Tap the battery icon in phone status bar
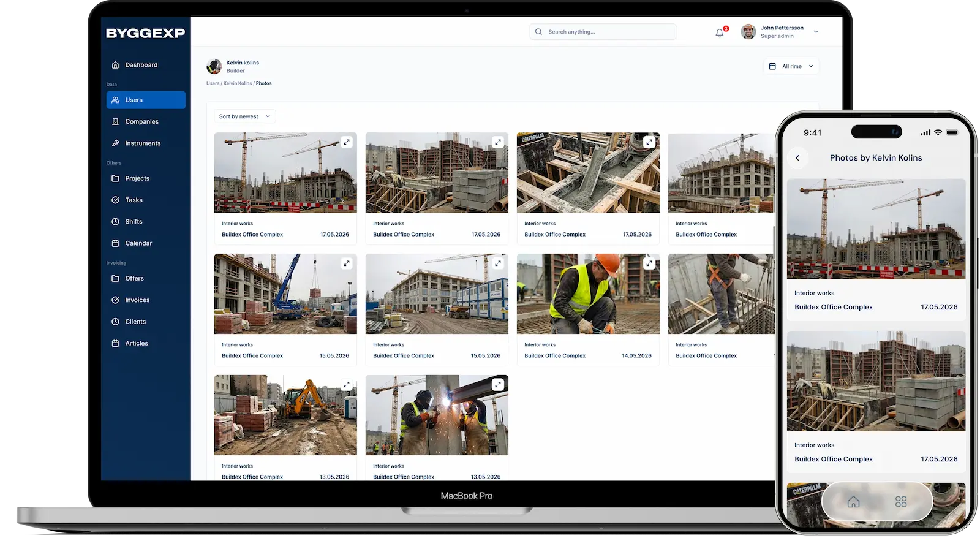This screenshot has width=980, height=538. click(952, 133)
